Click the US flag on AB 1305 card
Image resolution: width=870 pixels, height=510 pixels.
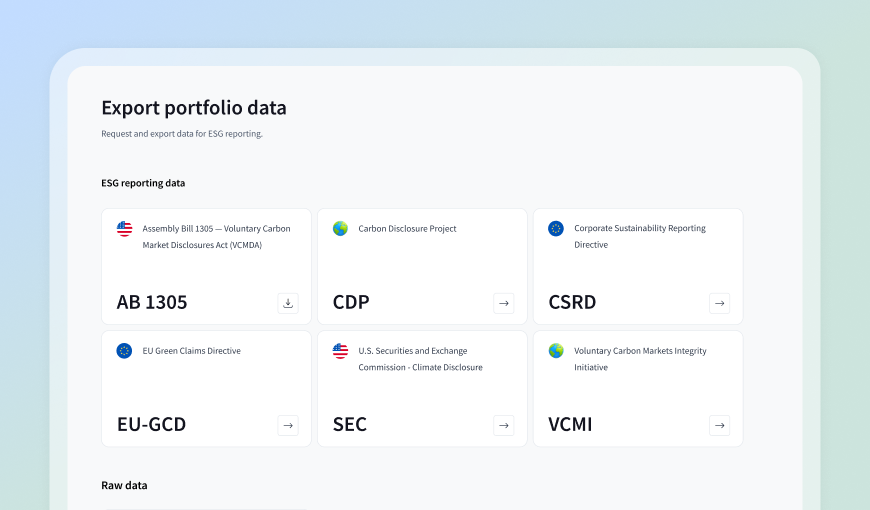[124, 229]
